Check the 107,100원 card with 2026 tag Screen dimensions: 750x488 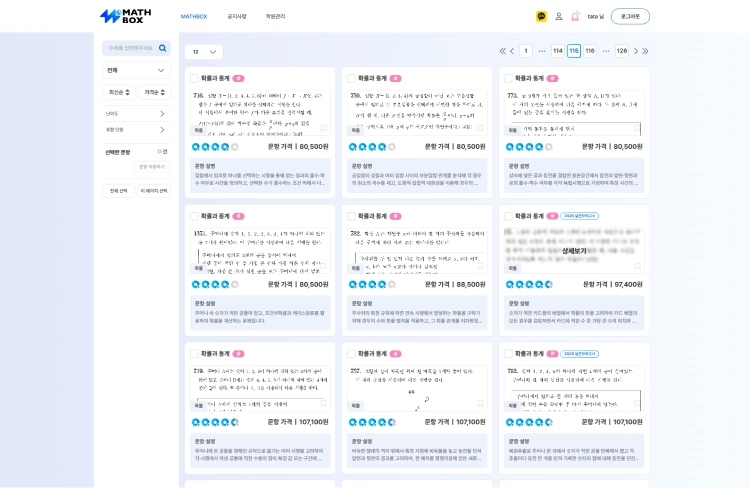click(508, 354)
